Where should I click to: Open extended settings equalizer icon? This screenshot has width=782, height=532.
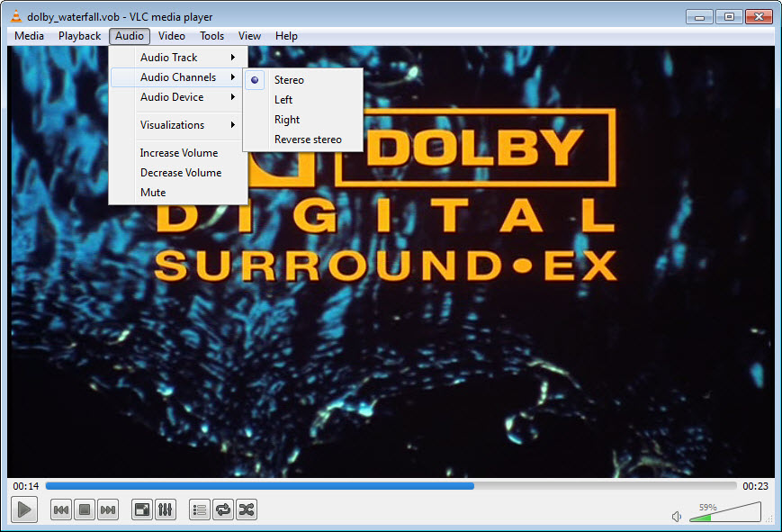pyautogui.click(x=165, y=509)
